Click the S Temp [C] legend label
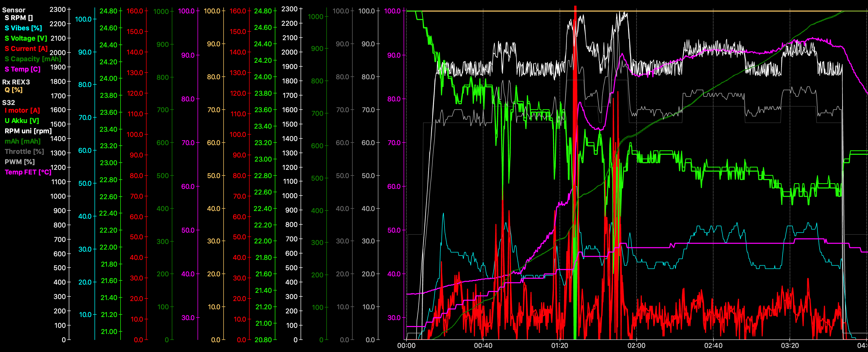 click(x=22, y=69)
